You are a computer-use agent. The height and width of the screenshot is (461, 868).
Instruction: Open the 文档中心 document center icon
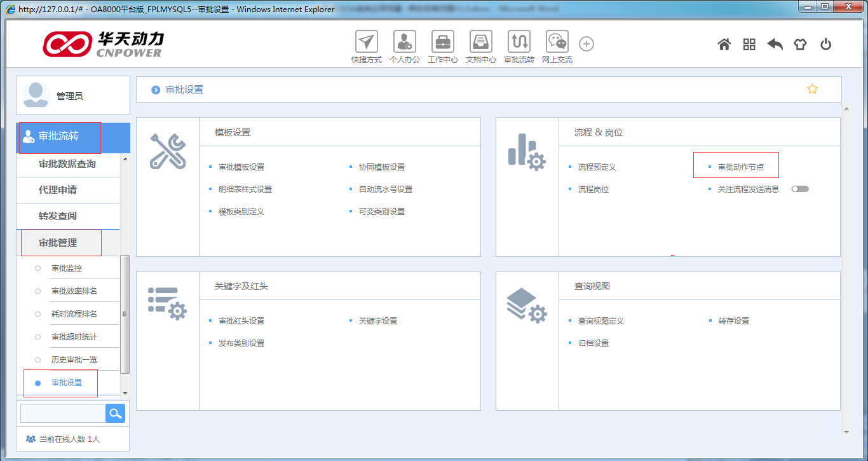(x=480, y=42)
